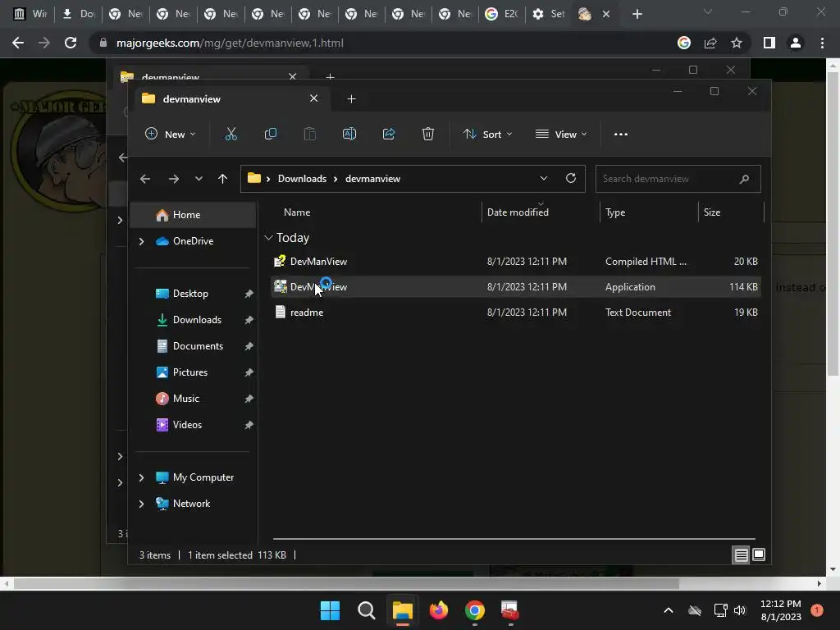Switch to the E2C Google tab
Viewport: 840px width, 630px height.
tap(502, 14)
